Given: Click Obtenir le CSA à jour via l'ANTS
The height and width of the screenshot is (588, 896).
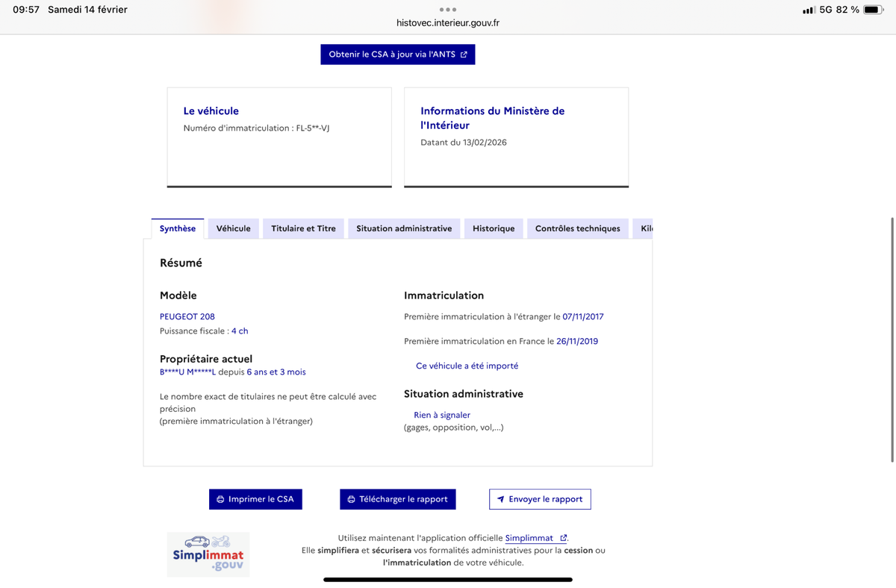Looking at the screenshot, I should pos(398,54).
